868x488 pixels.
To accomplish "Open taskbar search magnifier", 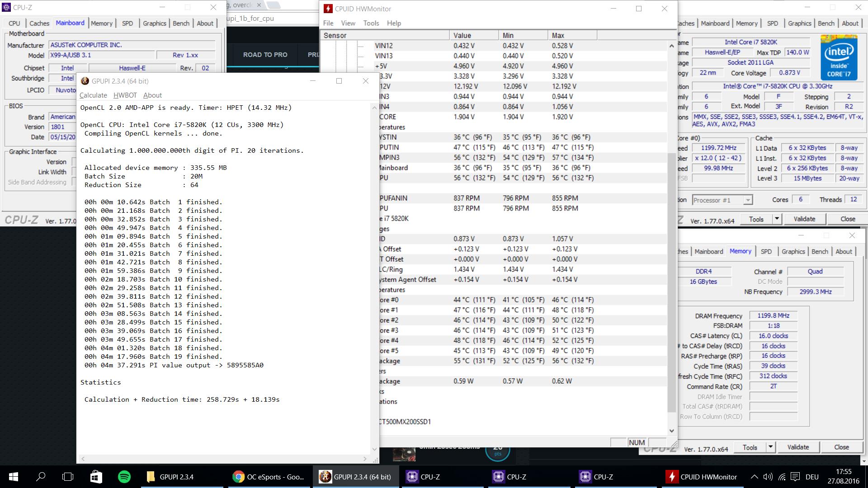I will coord(41,477).
